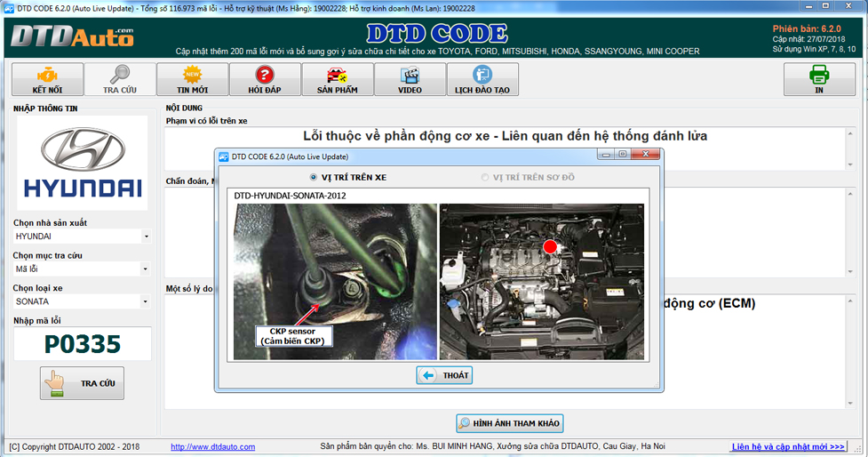Minimize the inner DTD CODE dialog
868x457 pixels.
[x=606, y=155]
